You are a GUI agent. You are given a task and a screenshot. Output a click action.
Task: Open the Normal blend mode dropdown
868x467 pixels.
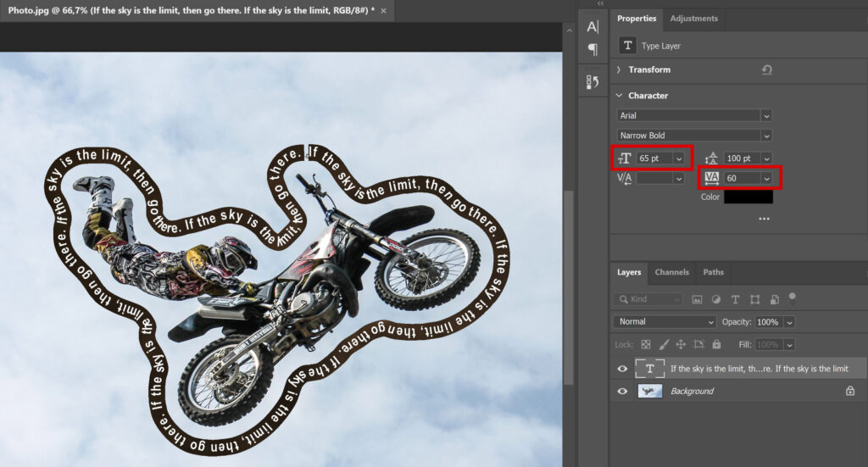pos(665,321)
